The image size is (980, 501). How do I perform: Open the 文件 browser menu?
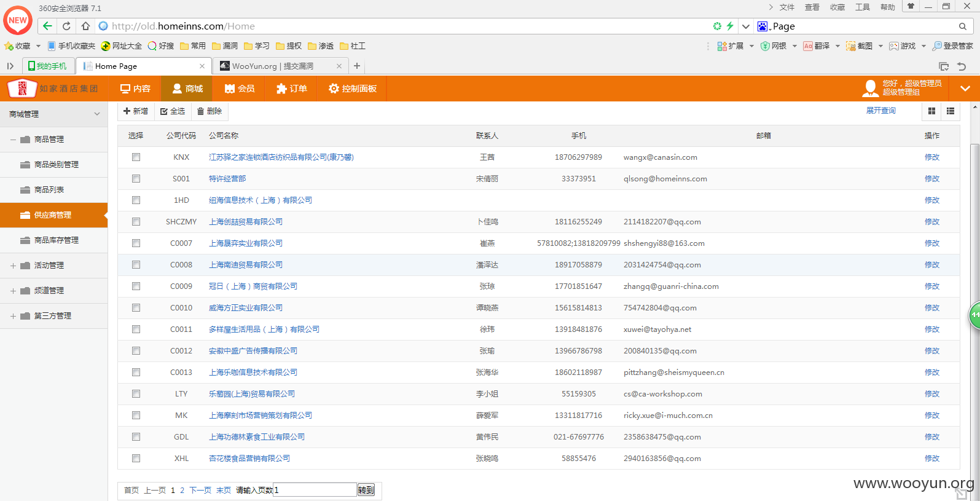coord(787,7)
